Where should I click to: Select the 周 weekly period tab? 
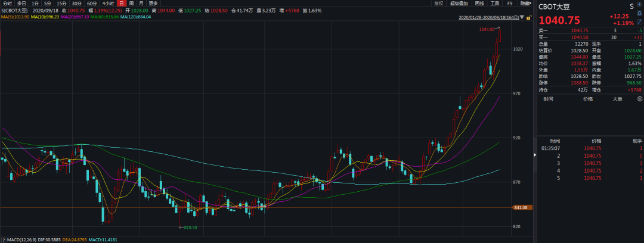(131, 4)
